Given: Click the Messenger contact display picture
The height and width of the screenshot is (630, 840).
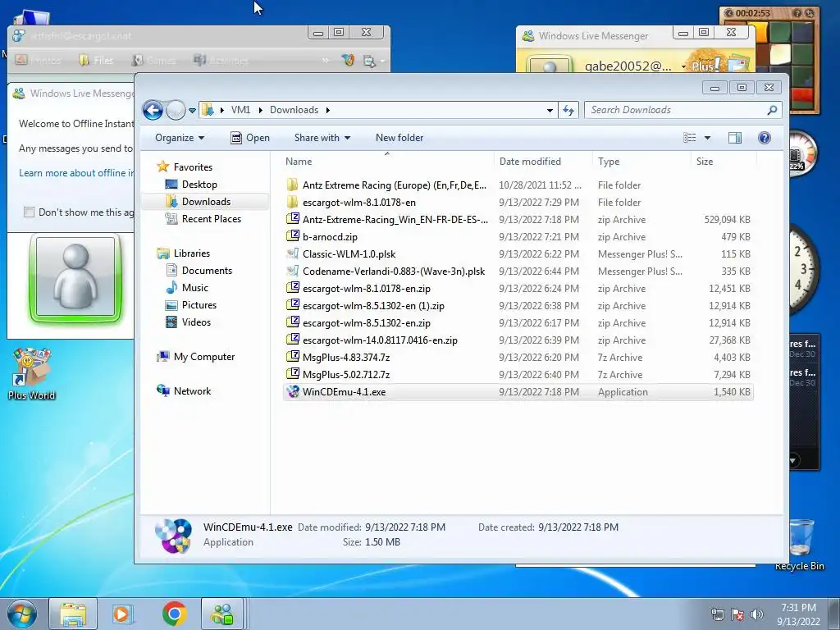Looking at the screenshot, I should (x=75, y=277).
